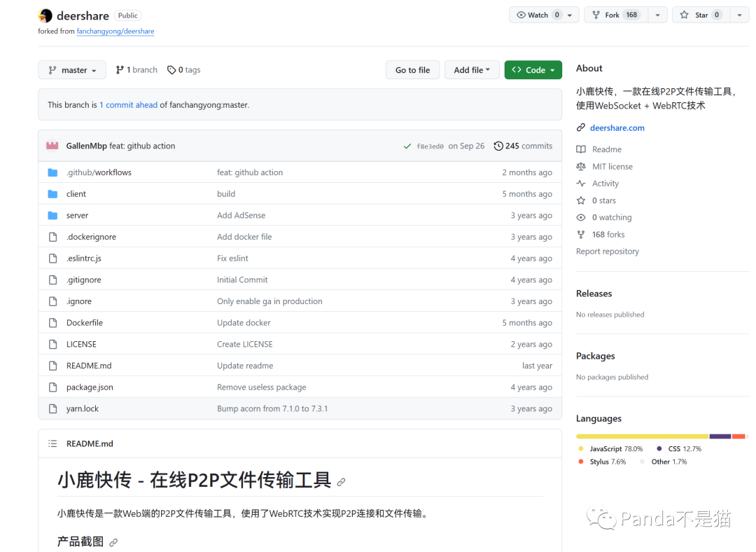Open the master branch selector dropdown
The width and height of the screenshot is (756, 552).
[x=72, y=70]
